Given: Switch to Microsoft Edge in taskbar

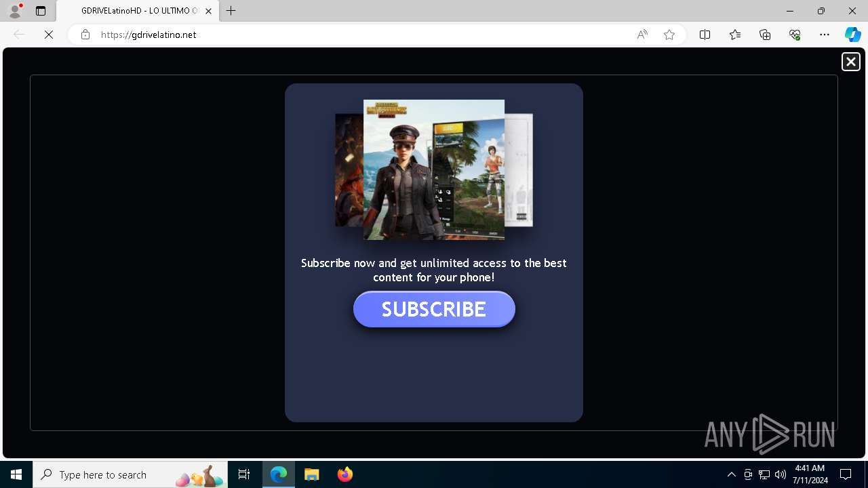Looking at the screenshot, I should 279,474.
